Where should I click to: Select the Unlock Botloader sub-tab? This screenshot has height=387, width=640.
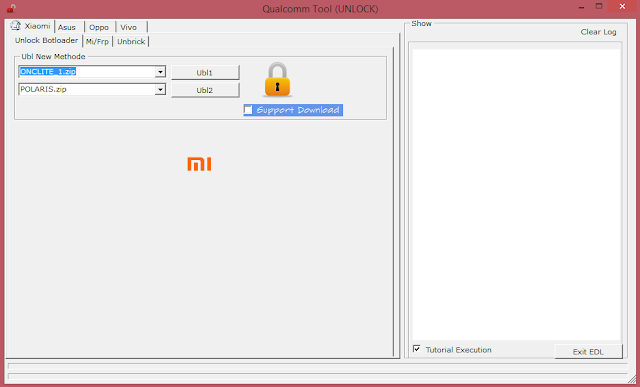[46, 40]
